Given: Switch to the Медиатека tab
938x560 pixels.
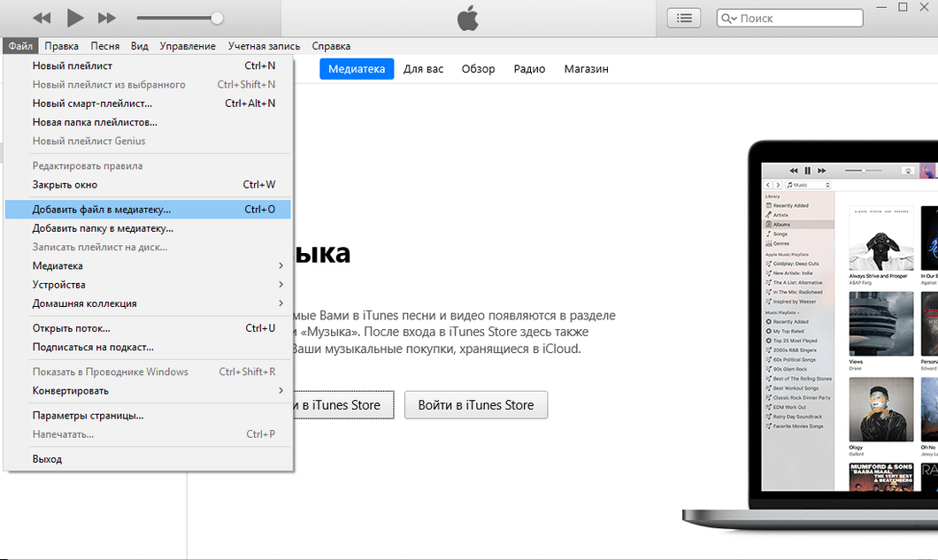Looking at the screenshot, I should (x=357, y=69).
